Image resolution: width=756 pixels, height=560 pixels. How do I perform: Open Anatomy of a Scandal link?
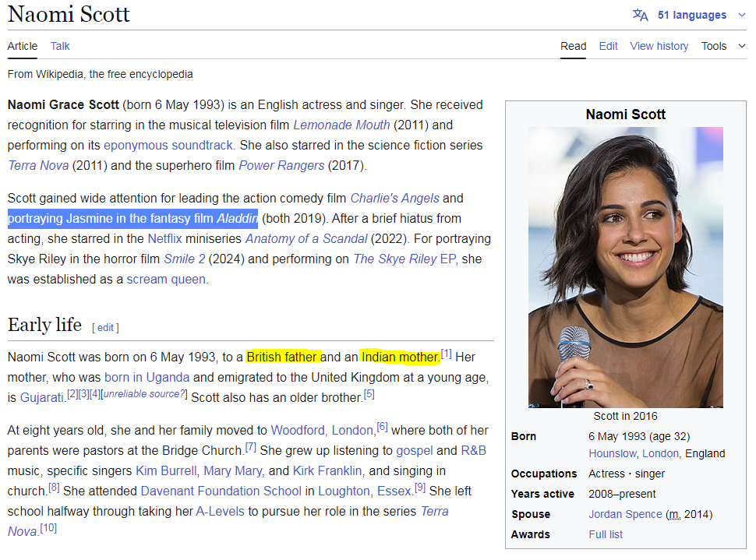click(x=306, y=238)
